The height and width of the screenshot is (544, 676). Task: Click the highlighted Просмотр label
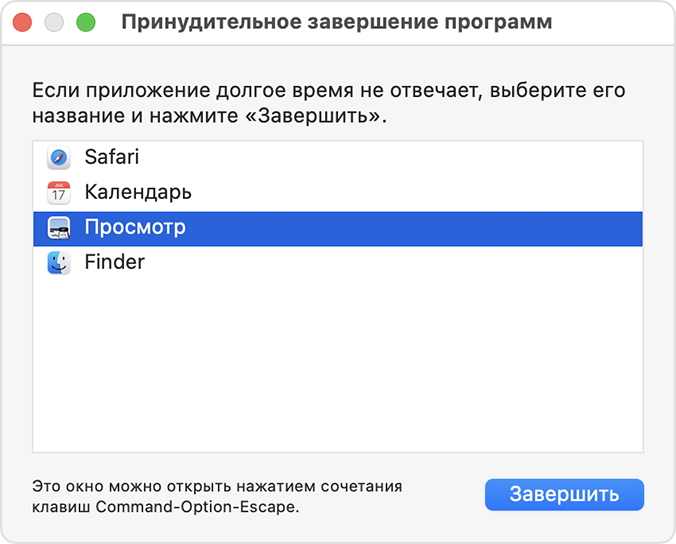point(135,228)
